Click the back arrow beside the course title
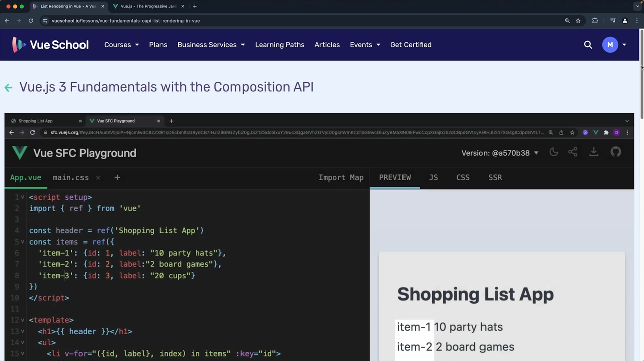 tap(8, 87)
